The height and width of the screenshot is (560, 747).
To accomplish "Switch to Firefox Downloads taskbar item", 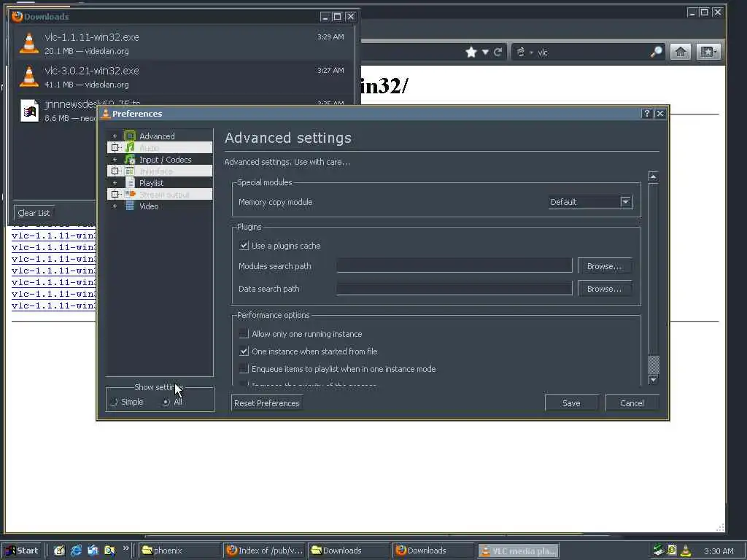I will pyautogui.click(x=434, y=551).
